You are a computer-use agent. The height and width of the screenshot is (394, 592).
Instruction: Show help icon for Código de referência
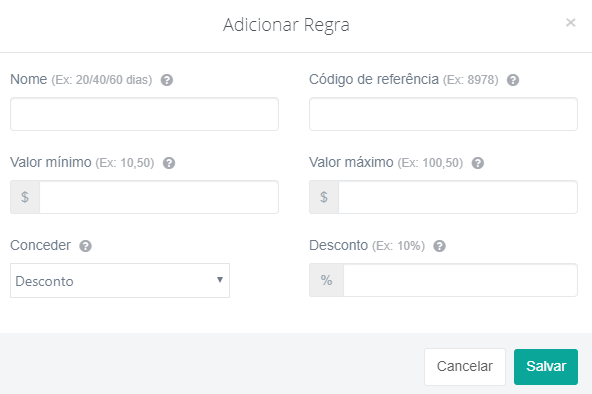pos(513,80)
